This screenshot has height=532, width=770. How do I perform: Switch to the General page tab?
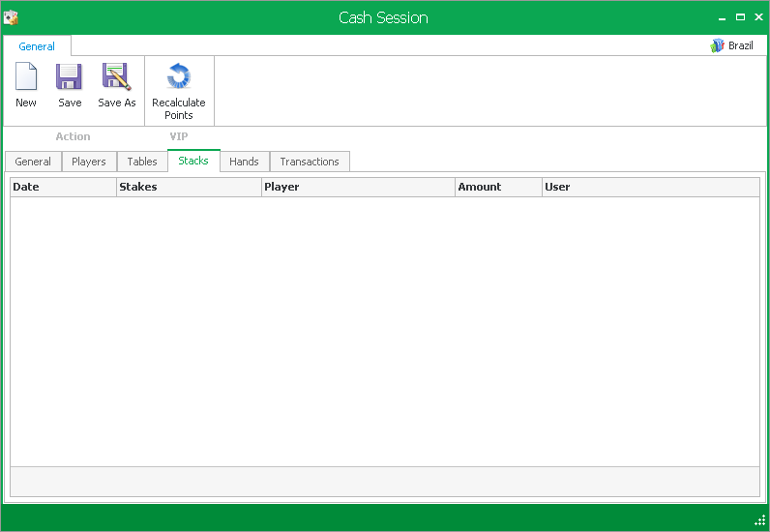click(x=33, y=162)
